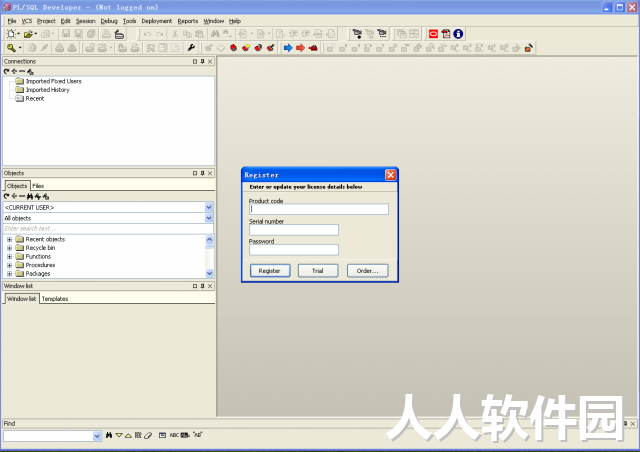The width and height of the screenshot is (640, 452).
Task: Select the Window list tab
Action: [22, 299]
